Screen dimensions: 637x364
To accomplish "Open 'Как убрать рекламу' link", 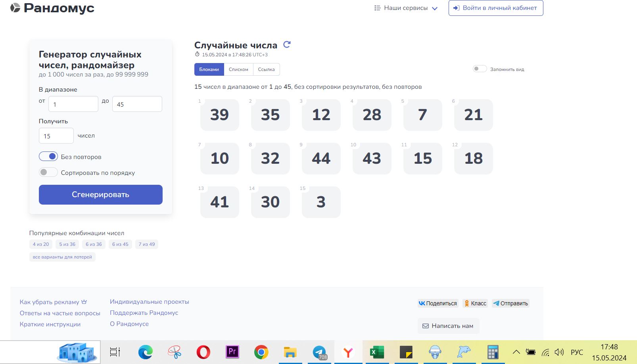I will click(53, 302).
